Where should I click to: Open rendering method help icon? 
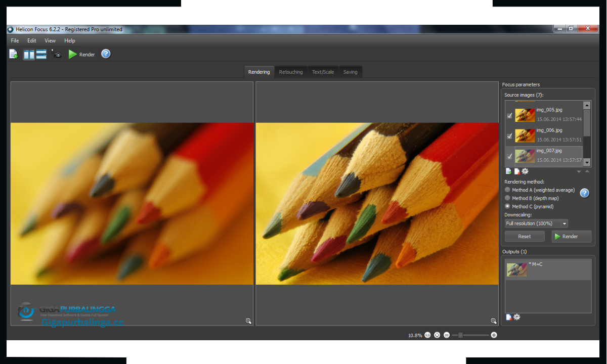(584, 193)
